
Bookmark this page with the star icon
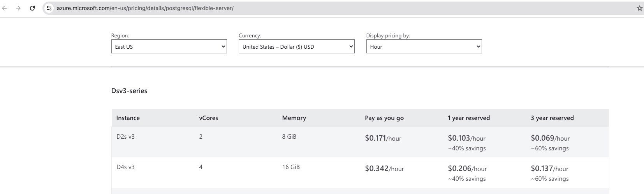[x=639, y=8]
